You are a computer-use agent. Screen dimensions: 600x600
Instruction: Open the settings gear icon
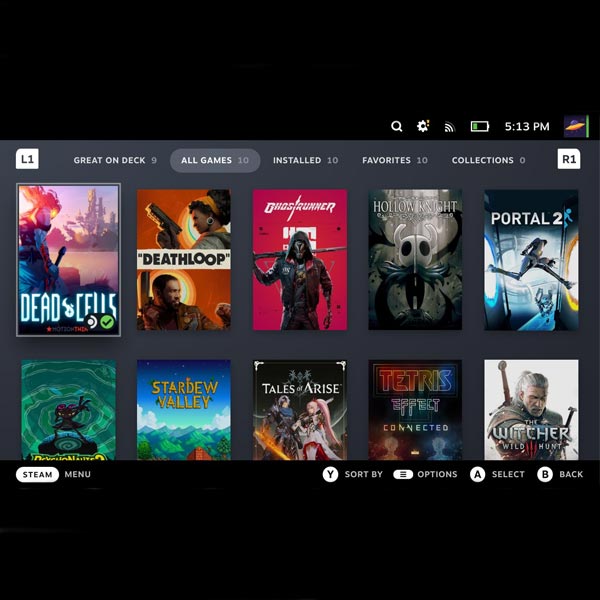[x=423, y=126]
